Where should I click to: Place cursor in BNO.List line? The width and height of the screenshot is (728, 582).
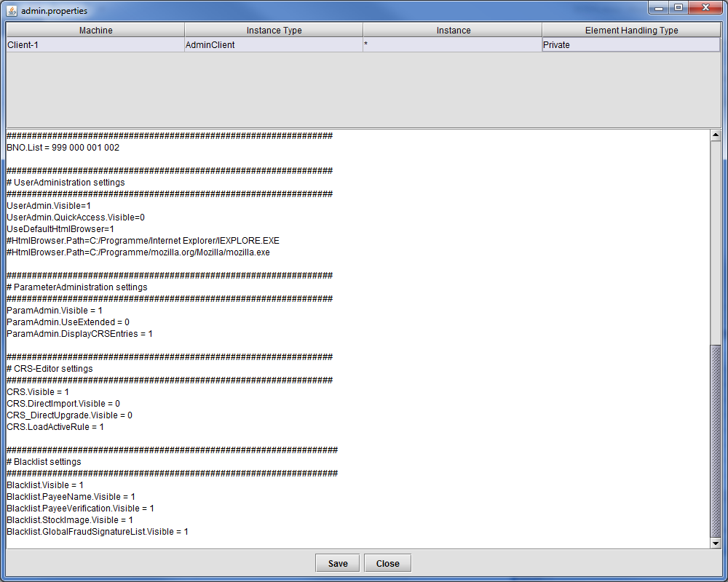tap(63, 148)
